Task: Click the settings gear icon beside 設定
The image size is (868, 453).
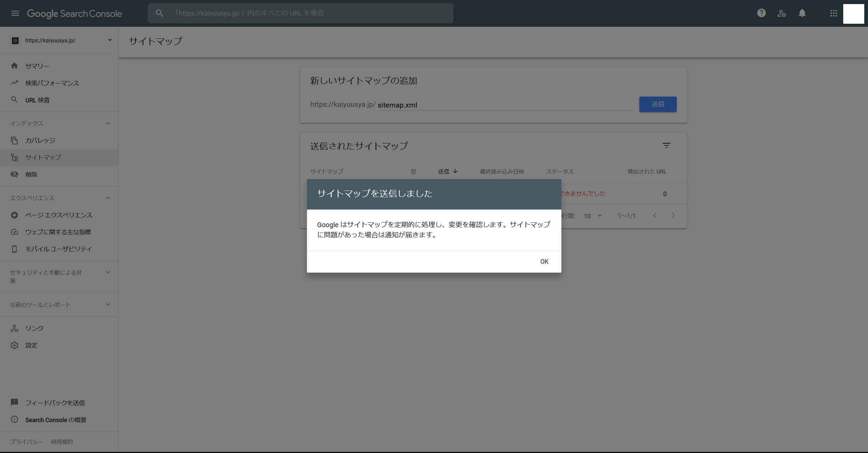Action: (14, 345)
